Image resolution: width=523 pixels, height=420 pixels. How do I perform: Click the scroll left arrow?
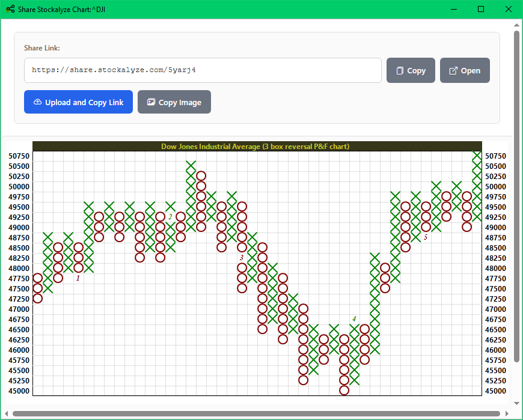[7, 413]
